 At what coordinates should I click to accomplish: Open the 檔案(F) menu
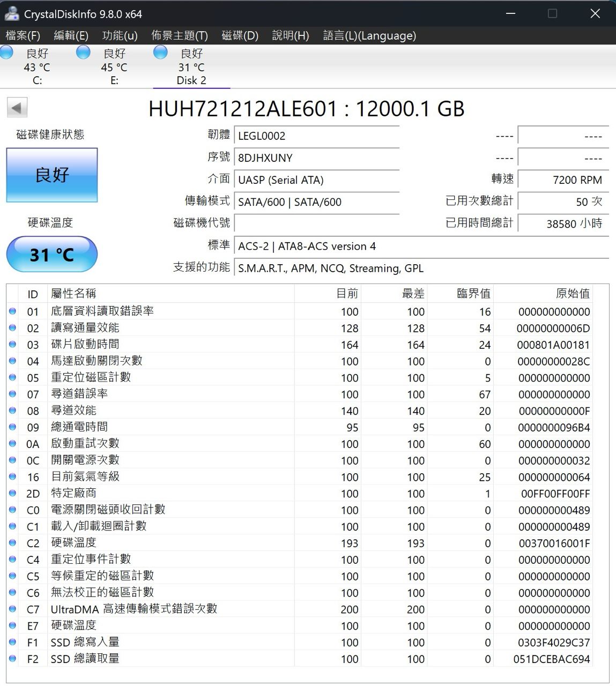(x=23, y=35)
